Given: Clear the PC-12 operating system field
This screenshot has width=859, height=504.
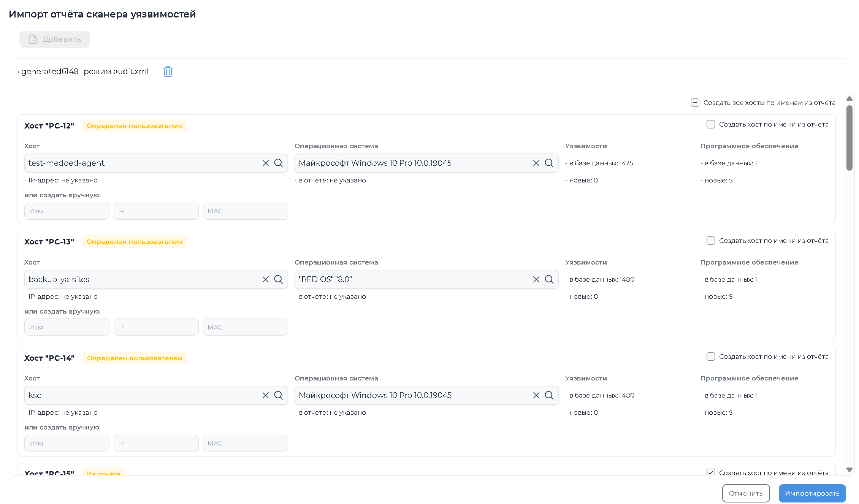Looking at the screenshot, I should (x=536, y=163).
